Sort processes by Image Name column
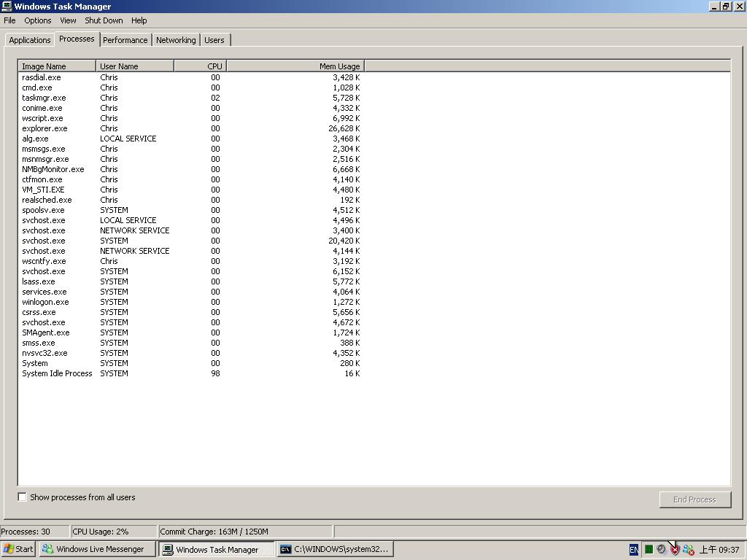 (x=57, y=66)
